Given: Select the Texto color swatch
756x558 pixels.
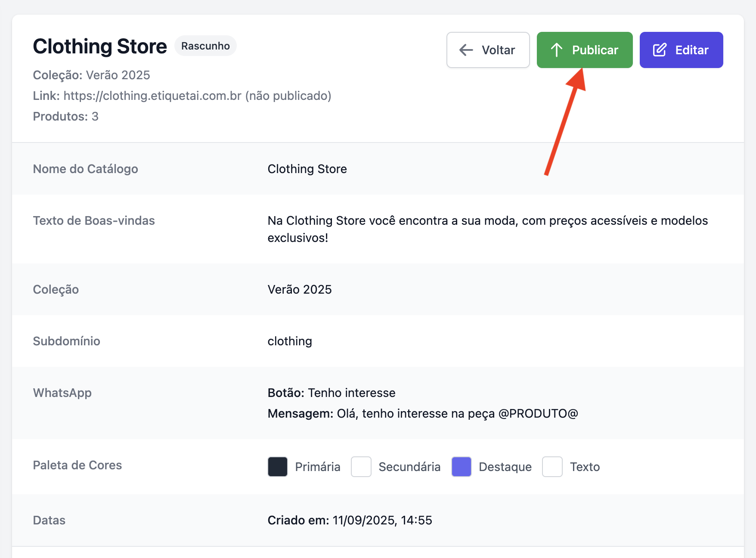Looking at the screenshot, I should pos(552,467).
